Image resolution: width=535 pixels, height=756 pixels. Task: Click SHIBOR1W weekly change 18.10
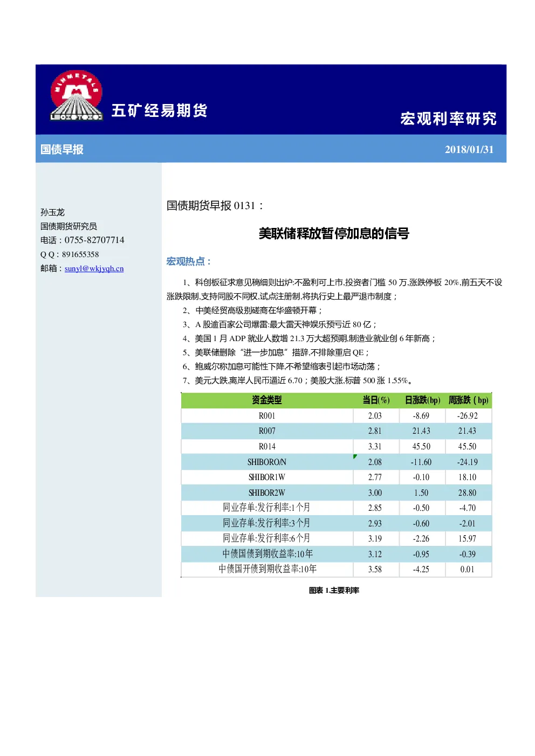tap(468, 477)
